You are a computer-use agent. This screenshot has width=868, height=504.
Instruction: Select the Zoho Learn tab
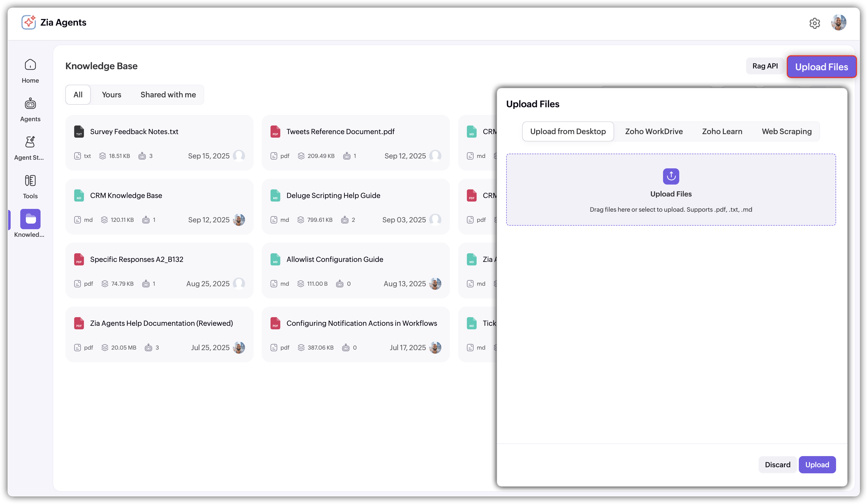722,131
